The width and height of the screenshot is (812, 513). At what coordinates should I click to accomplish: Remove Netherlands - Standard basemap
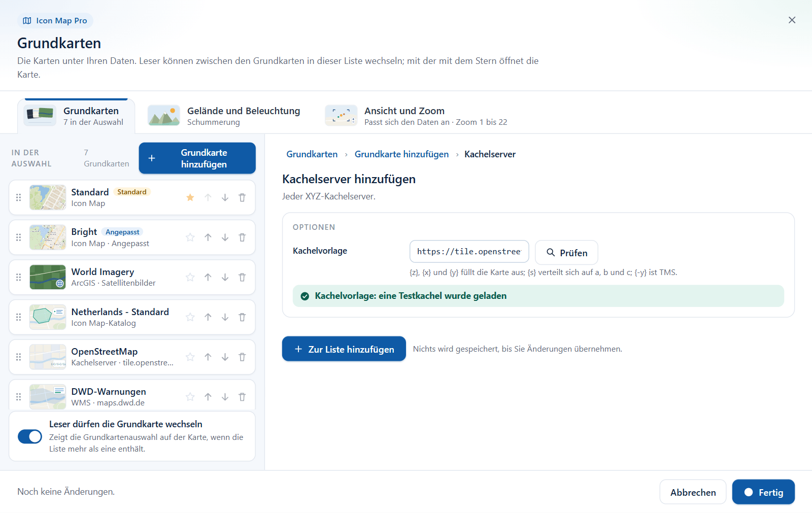point(242,317)
